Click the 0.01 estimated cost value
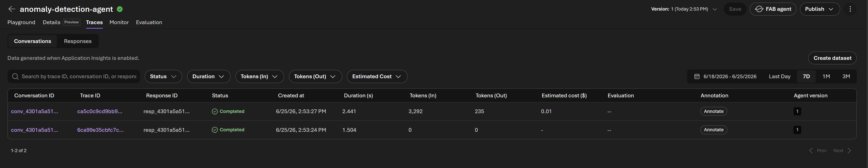 pos(546,112)
